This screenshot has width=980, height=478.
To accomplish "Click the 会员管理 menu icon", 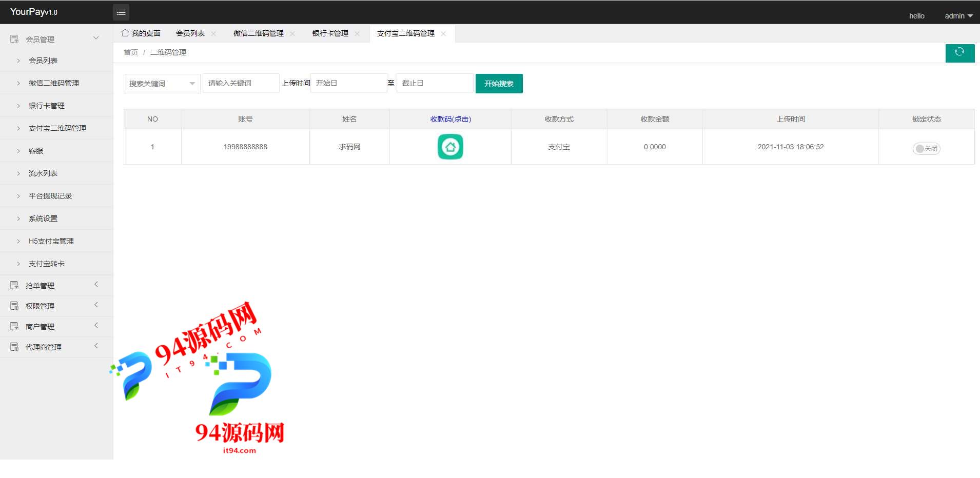I will [x=14, y=39].
